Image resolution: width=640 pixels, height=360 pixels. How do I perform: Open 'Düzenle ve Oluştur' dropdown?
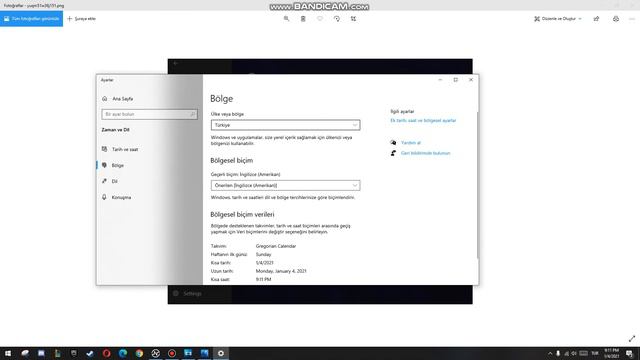[x=558, y=19]
